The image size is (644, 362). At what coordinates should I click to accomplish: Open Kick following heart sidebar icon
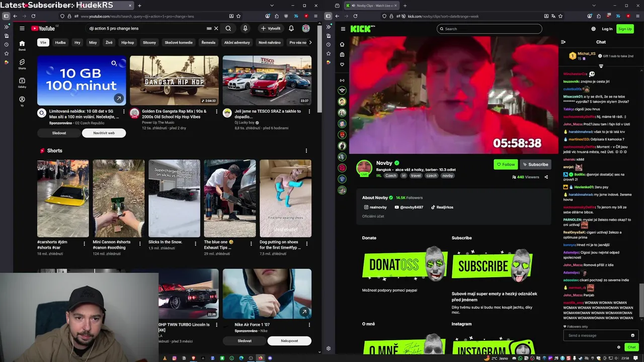coord(342,64)
